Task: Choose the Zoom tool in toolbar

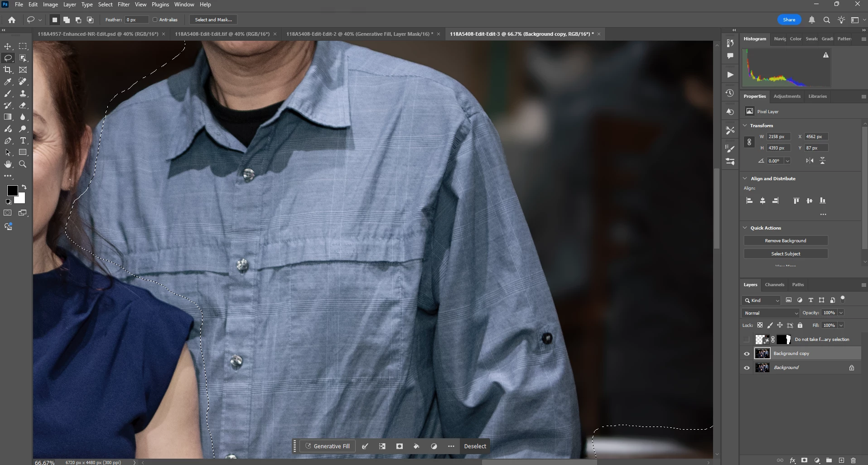Action: pos(23,164)
